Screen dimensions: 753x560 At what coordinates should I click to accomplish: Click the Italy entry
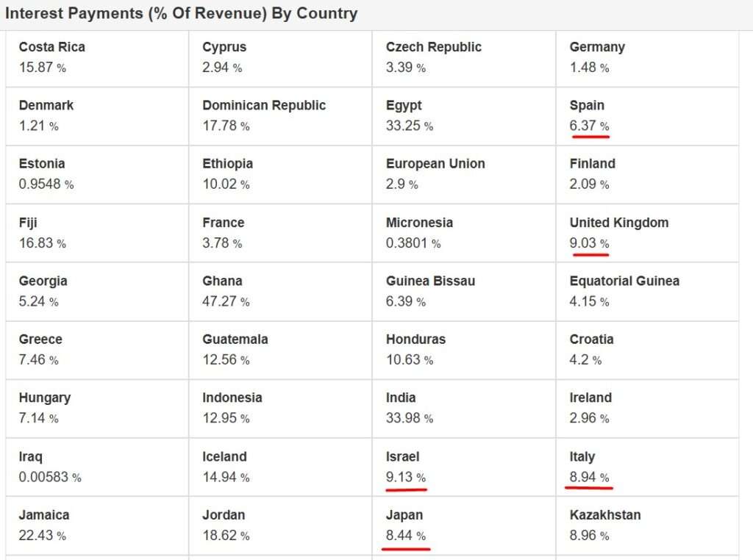tap(582, 457)
